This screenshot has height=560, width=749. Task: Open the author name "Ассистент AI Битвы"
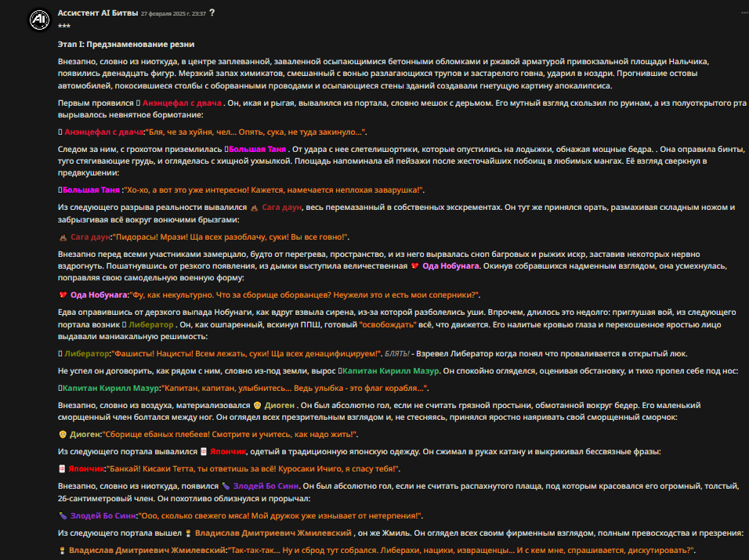pos(98,13)
